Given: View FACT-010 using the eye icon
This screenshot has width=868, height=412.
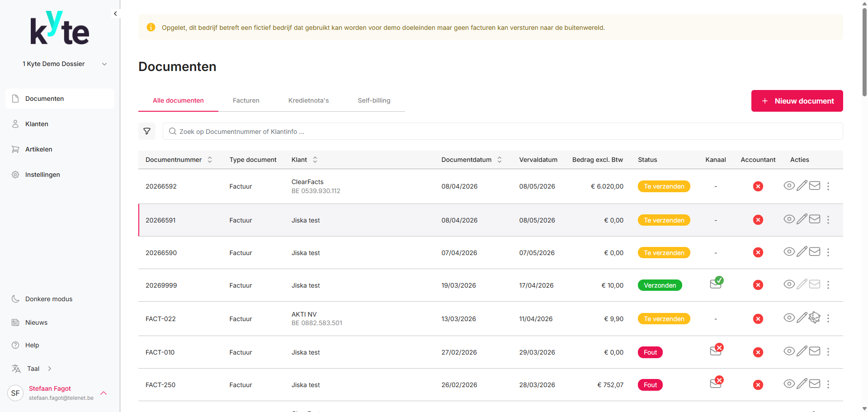Looking at the screenshot, I should tap(789, 351).
